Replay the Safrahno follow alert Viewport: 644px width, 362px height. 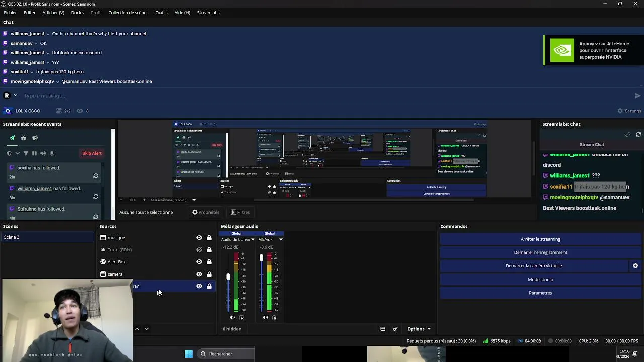click(96, 217)
